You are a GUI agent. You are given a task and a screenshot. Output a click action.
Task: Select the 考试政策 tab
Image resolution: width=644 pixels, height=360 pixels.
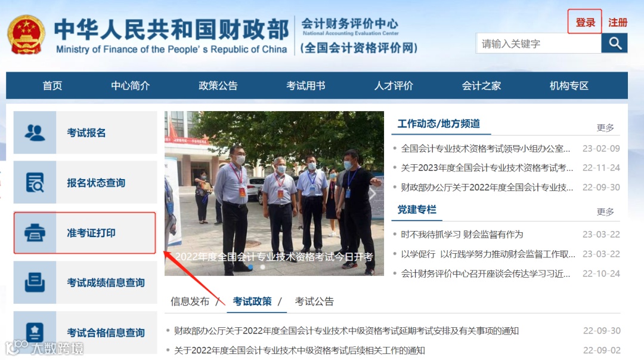click(252, 301)
